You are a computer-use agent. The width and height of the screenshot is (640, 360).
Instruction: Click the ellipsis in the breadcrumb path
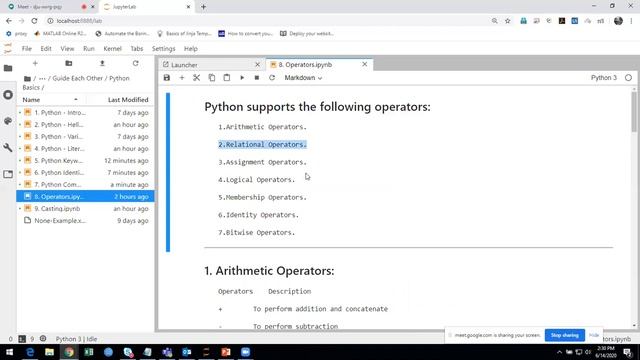click(42, 78)
